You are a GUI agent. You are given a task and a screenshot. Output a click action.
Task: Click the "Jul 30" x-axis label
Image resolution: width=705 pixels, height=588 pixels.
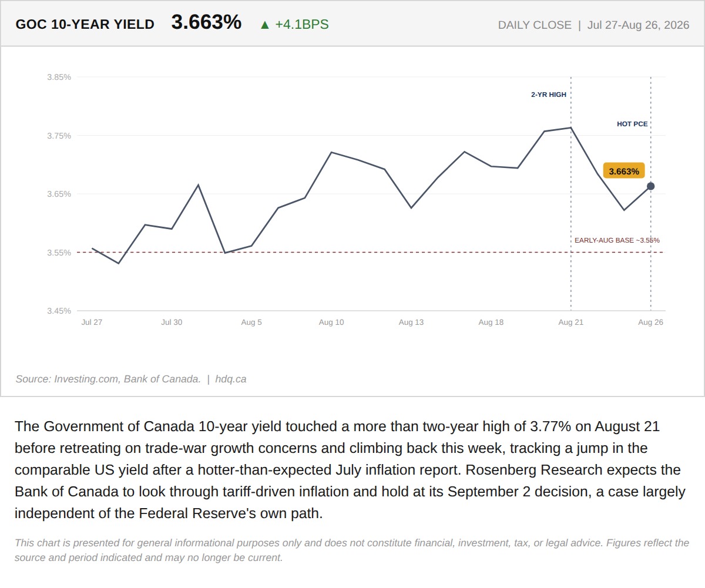click(x=172, y=322)
